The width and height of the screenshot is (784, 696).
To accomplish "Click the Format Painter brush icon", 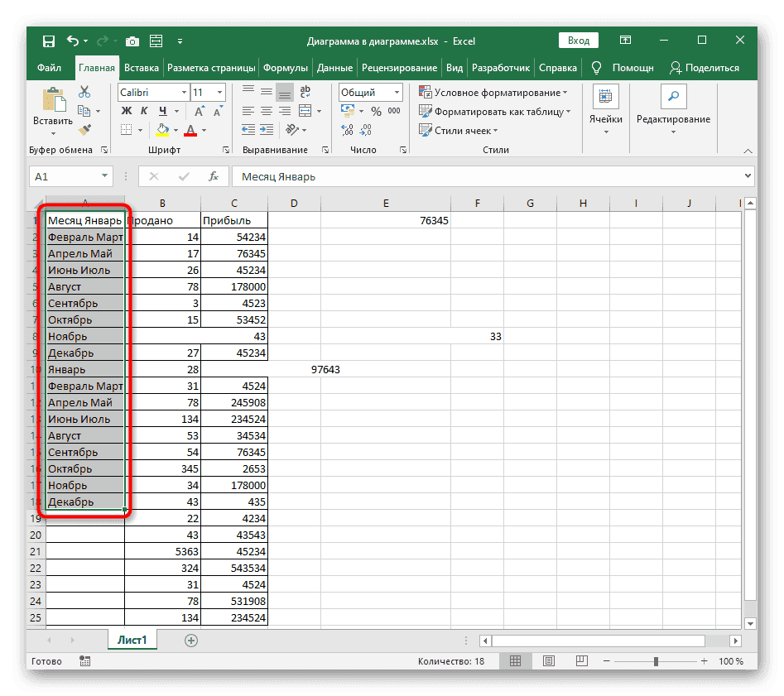I will (84, 129).
